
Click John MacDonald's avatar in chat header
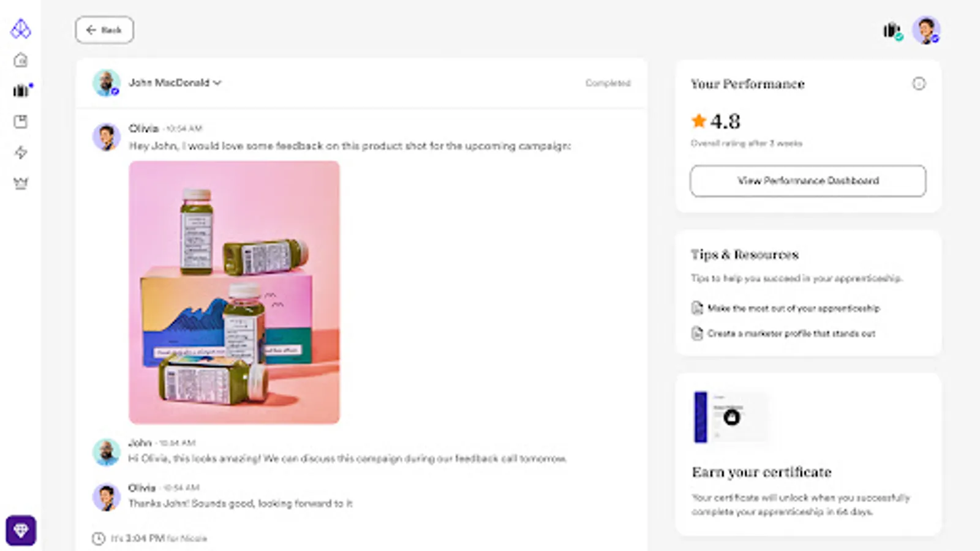[106, 83]
